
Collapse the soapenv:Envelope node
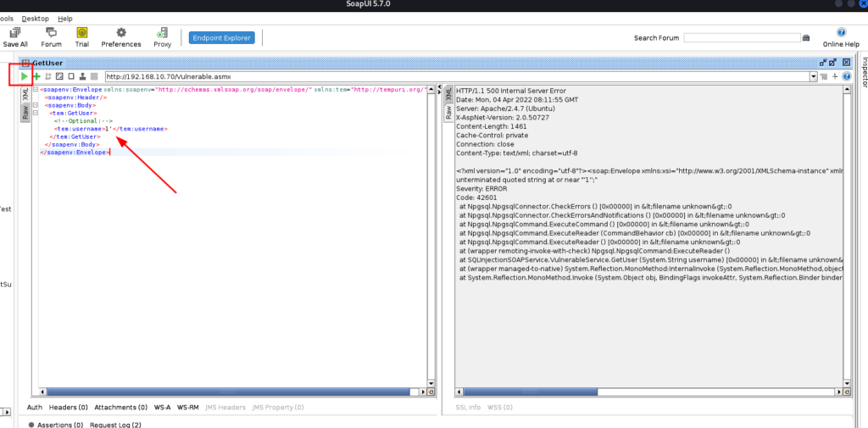click(36, 90)
